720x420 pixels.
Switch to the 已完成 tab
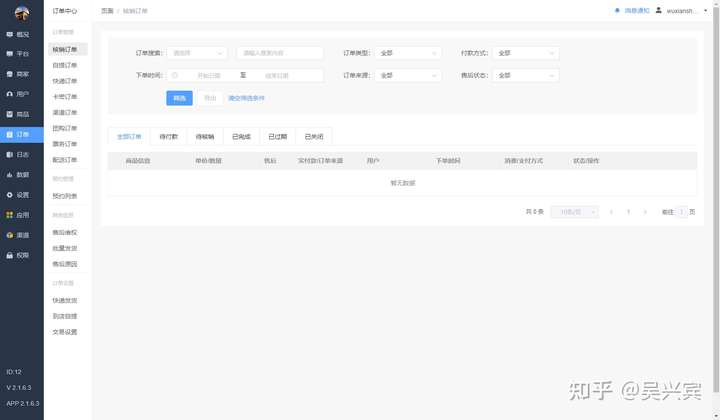pyautogui.click(x=241, y=137)
